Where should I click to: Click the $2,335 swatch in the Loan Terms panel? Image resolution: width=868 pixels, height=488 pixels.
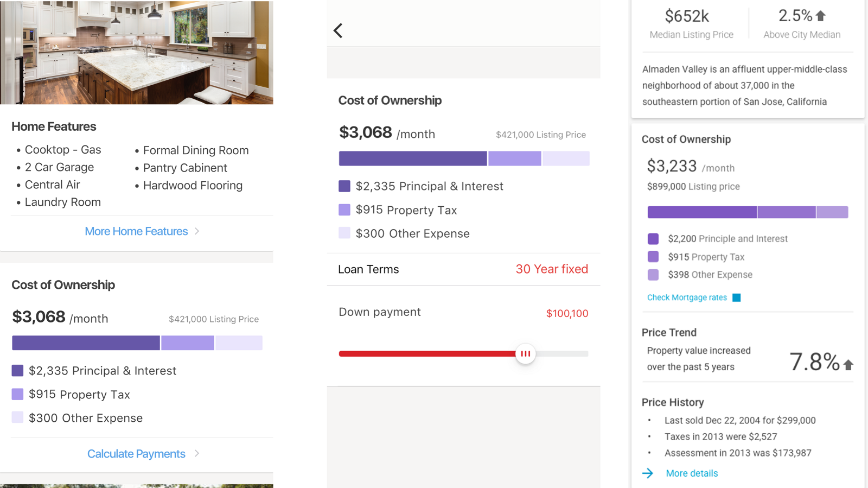click(344, 186)
